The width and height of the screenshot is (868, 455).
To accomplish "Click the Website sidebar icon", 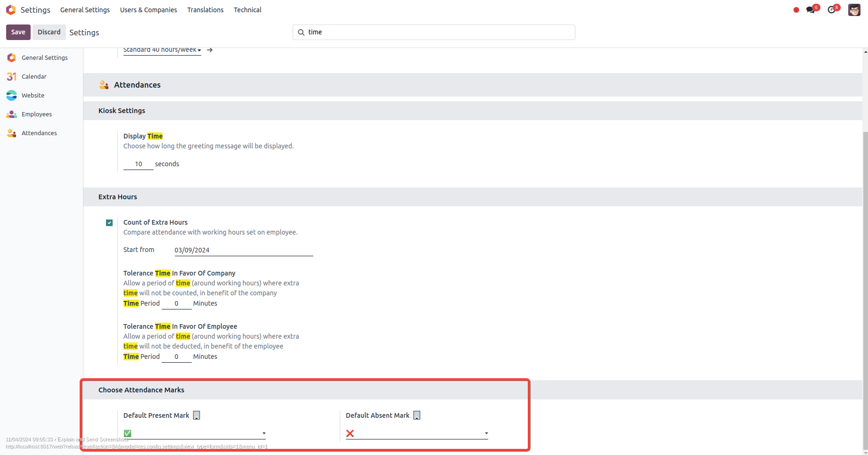I will click(12, 95).
